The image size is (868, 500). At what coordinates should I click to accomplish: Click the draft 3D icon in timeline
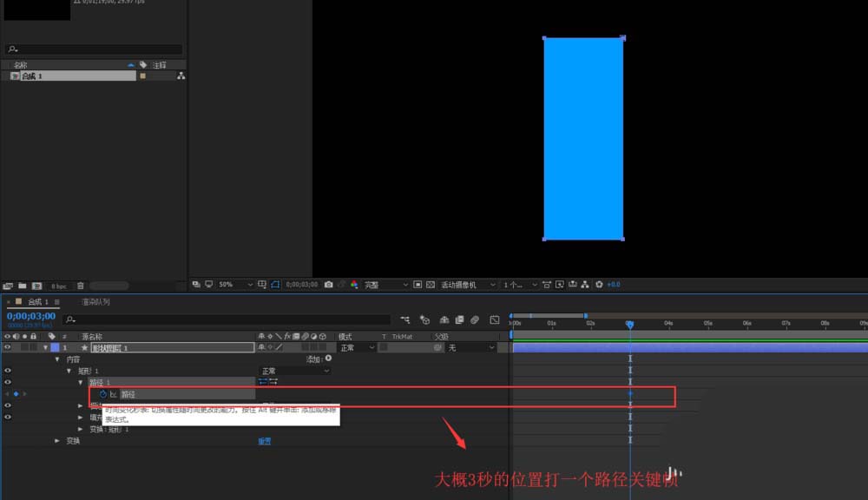pos(424,319)
